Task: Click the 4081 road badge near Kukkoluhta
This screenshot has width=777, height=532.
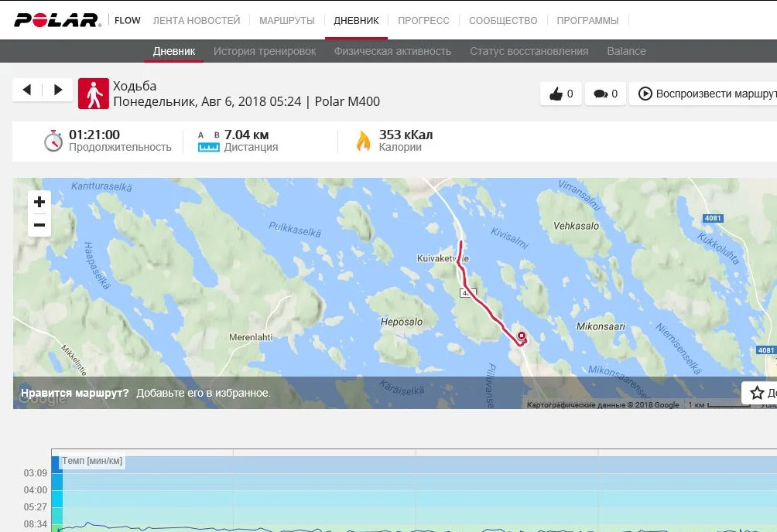Action: click(713, 218)
